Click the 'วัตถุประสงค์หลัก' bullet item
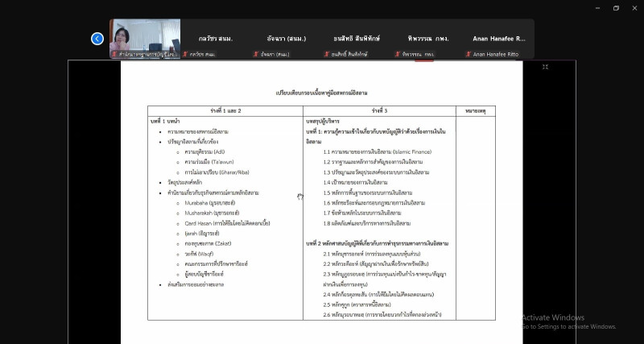The width and height of the screenshot is (644, 344). pos(185,183)
